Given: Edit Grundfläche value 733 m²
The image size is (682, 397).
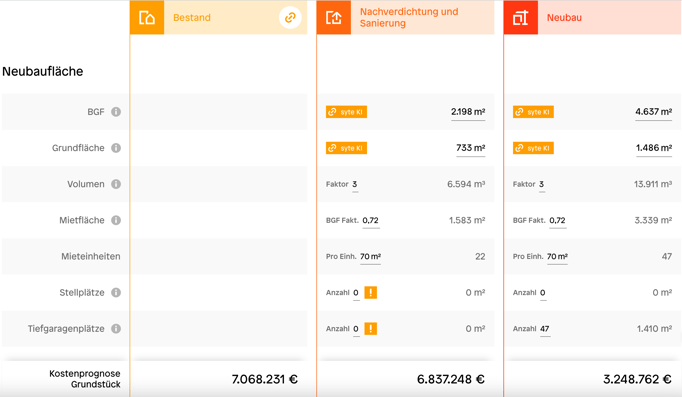Looking at the screenshot, I should [471, 148].
